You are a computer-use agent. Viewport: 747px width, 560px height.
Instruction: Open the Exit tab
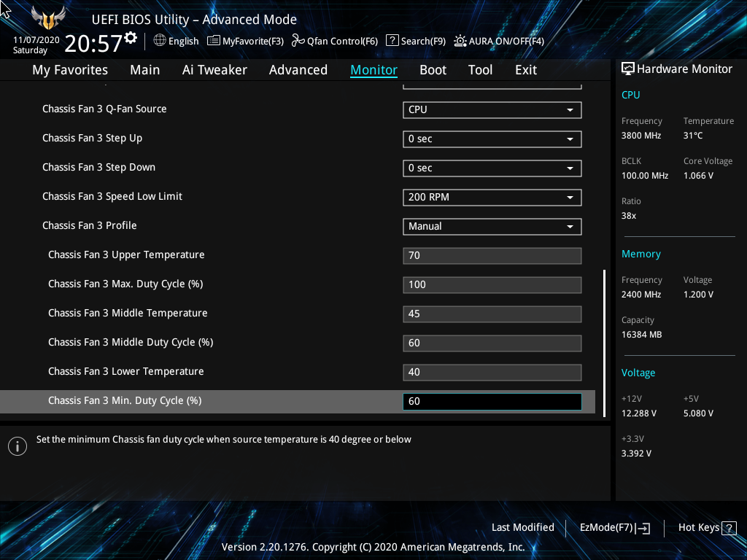526,70
